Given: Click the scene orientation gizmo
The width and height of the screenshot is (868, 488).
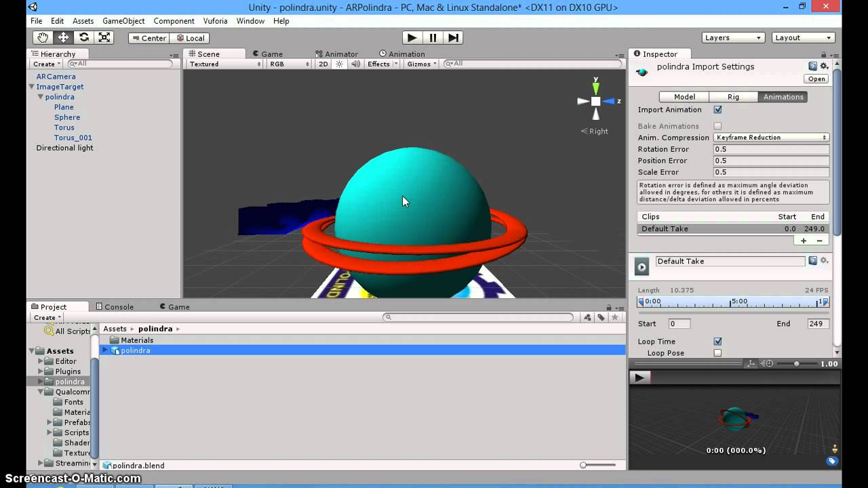Looking at the screenshot, I should pos(595,101).
